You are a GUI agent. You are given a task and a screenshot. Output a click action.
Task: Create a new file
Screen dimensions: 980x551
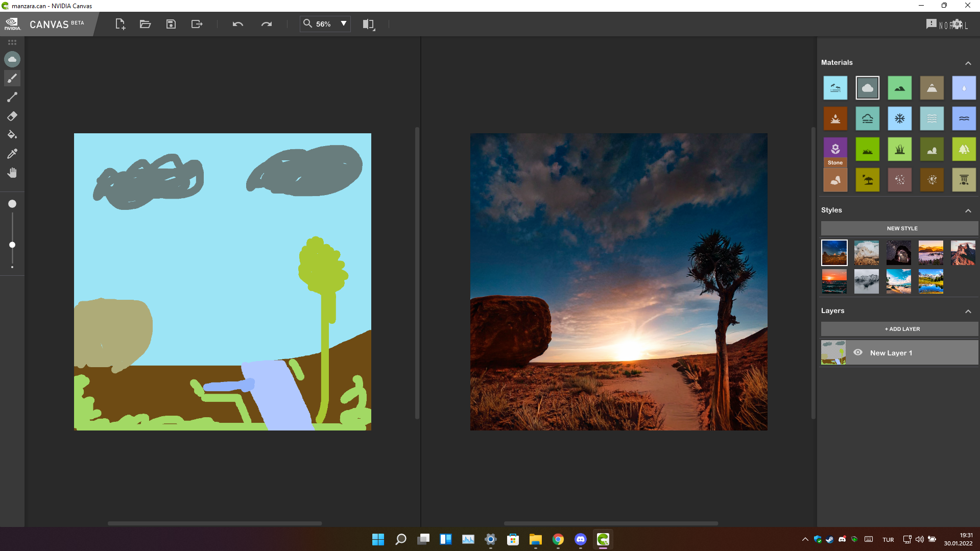(120, 24)
